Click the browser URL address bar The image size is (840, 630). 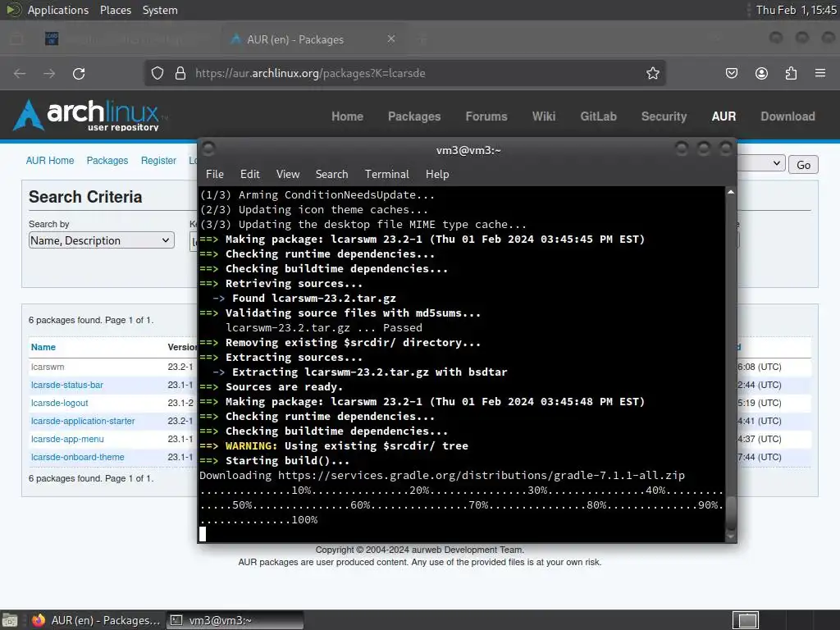pyautogui.click(x=405, y=73)
